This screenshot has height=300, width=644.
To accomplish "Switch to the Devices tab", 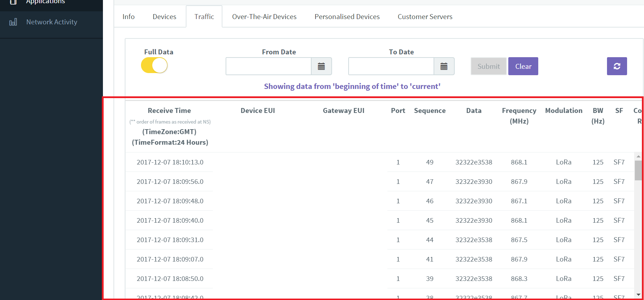I will 165,17.
